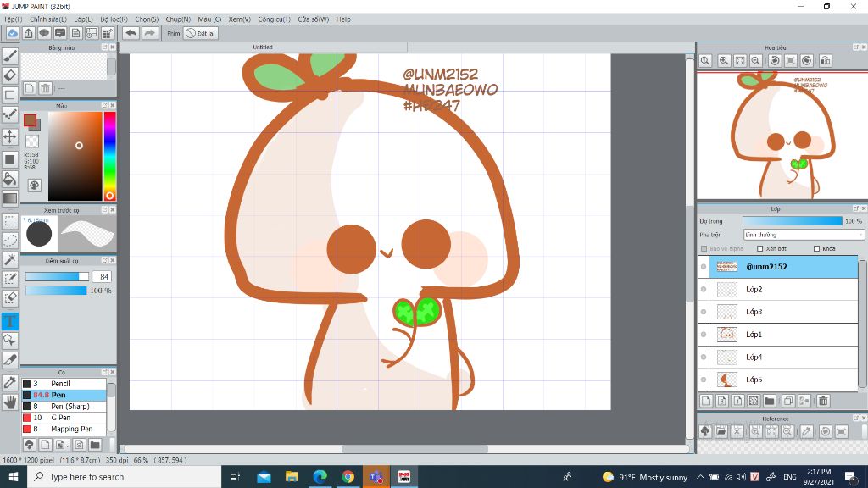
Task: Select the Lasso selection tool
Action: click(10, 240)
